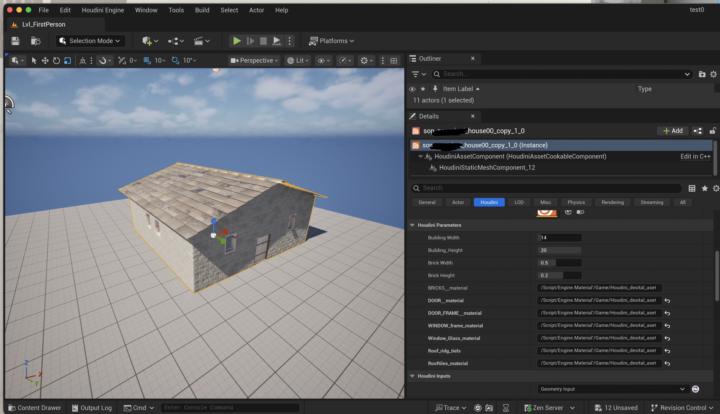Click the Frame Skip playback button
The image size is (720, 414).
(250, 41)
